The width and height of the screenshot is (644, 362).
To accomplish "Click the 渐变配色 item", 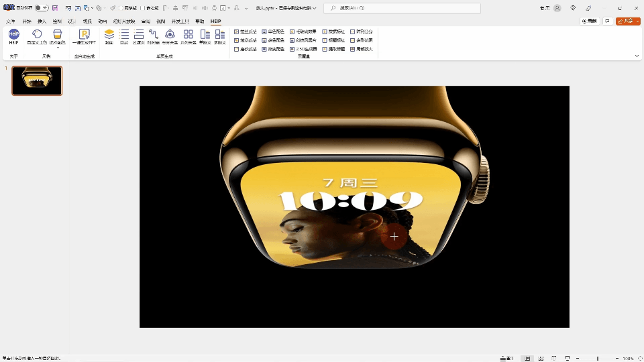I will pos(273,49).
